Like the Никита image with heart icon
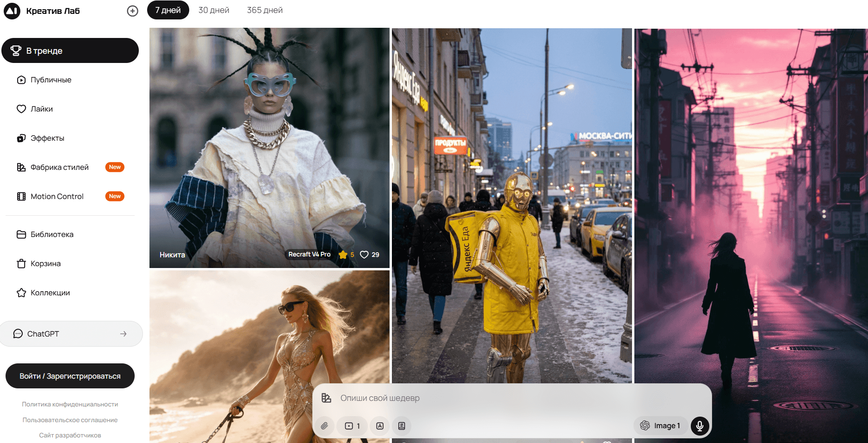This screenshot has width=868, height=443. coord(364,255)
